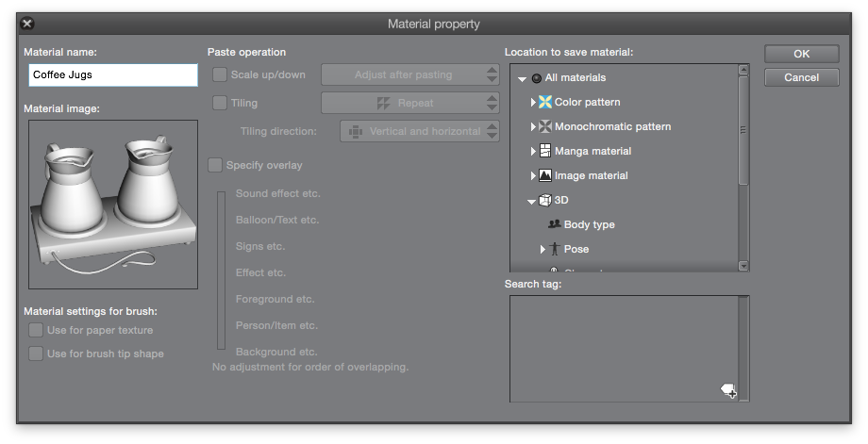This screenshot has width=868, height=444.
Task: Click the material location list scrollbar thumb
Action: coord(743,130)
